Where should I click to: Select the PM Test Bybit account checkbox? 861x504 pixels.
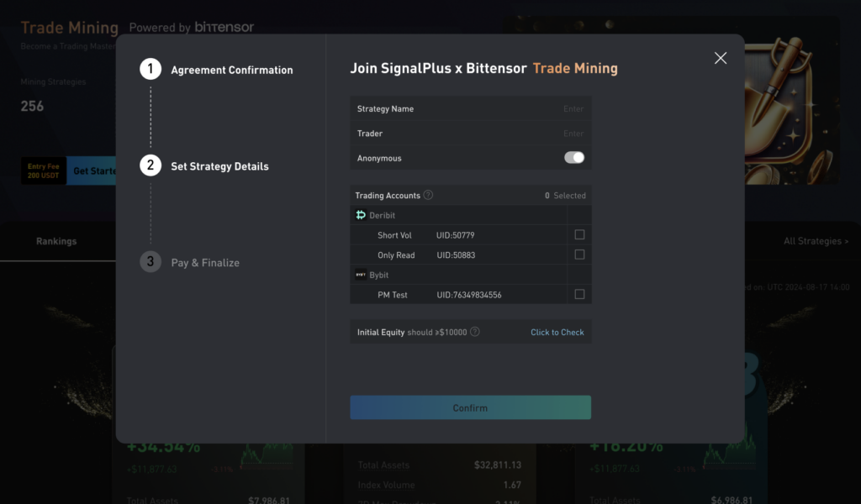coord(579,294)
